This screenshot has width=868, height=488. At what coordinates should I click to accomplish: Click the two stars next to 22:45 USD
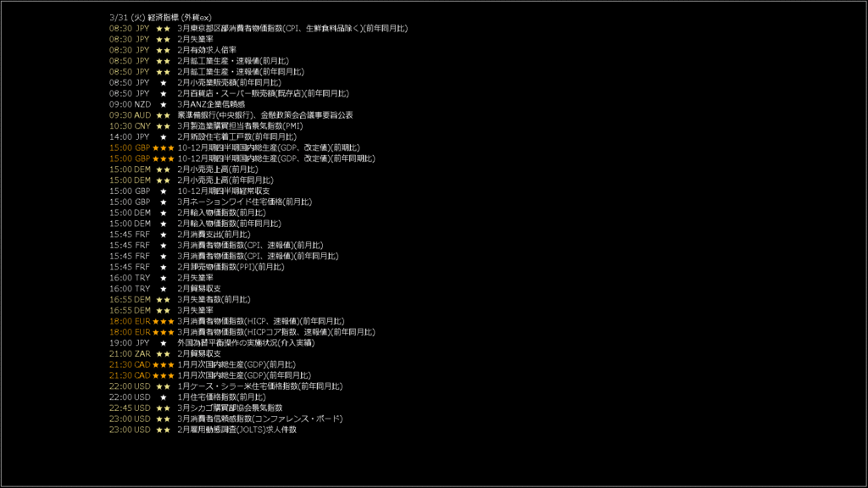[164, 408]
